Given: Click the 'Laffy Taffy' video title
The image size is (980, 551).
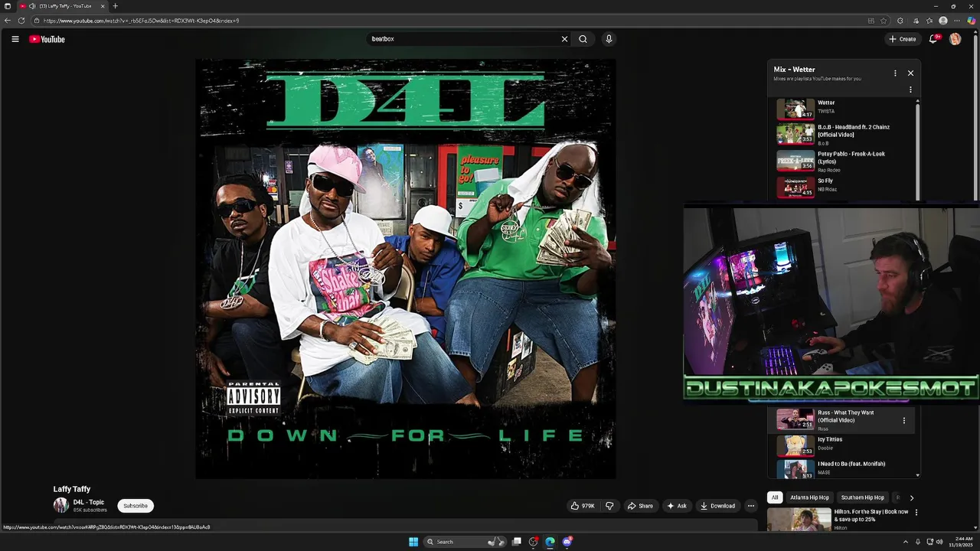Looking at the screenshot, I should (x=72, y=489).
